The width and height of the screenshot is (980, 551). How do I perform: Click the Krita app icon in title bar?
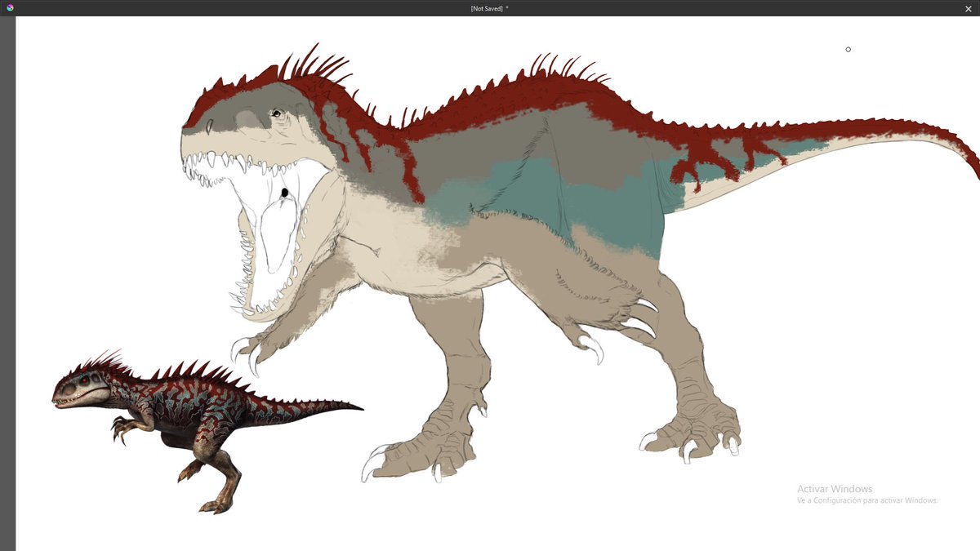[10, 7]
